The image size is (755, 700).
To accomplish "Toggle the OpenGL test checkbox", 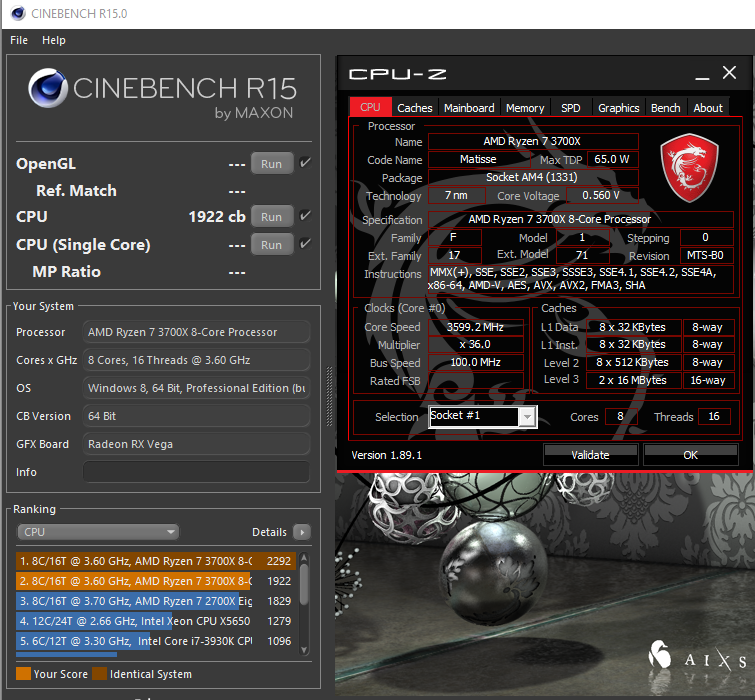I will click(305, 163).
